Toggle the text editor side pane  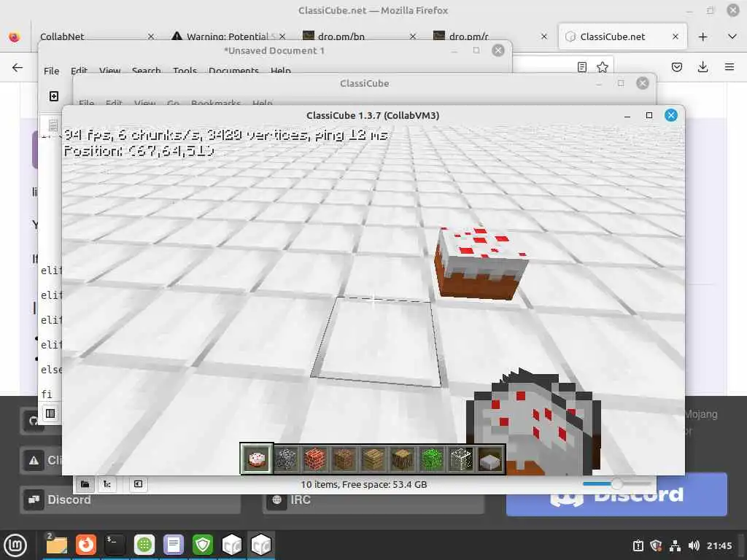[50, 413]
